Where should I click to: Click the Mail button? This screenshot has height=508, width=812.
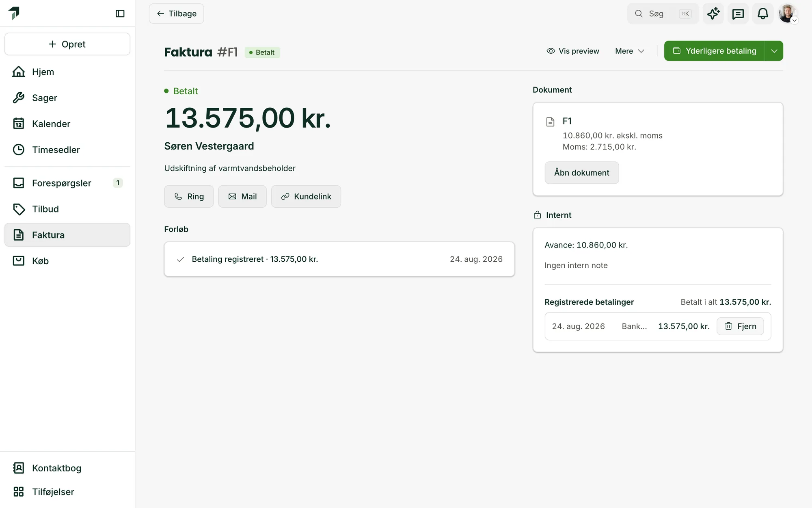point(242,196)
